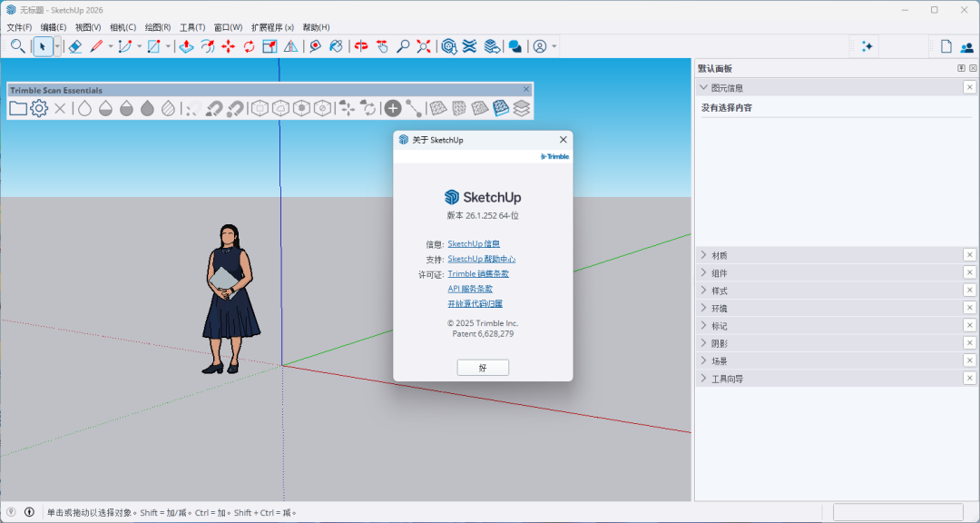
Task: Open folder icon in Trimble Scan Essentials
Action: [18, 108]
